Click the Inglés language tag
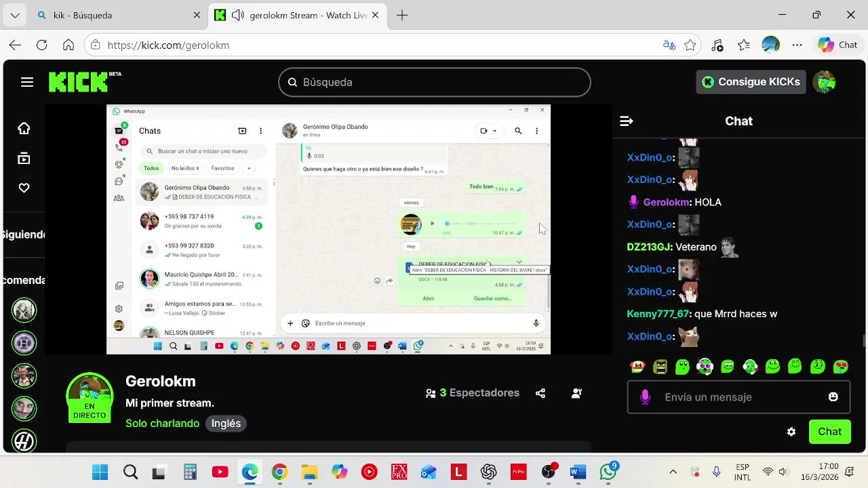 click(226, 424)
